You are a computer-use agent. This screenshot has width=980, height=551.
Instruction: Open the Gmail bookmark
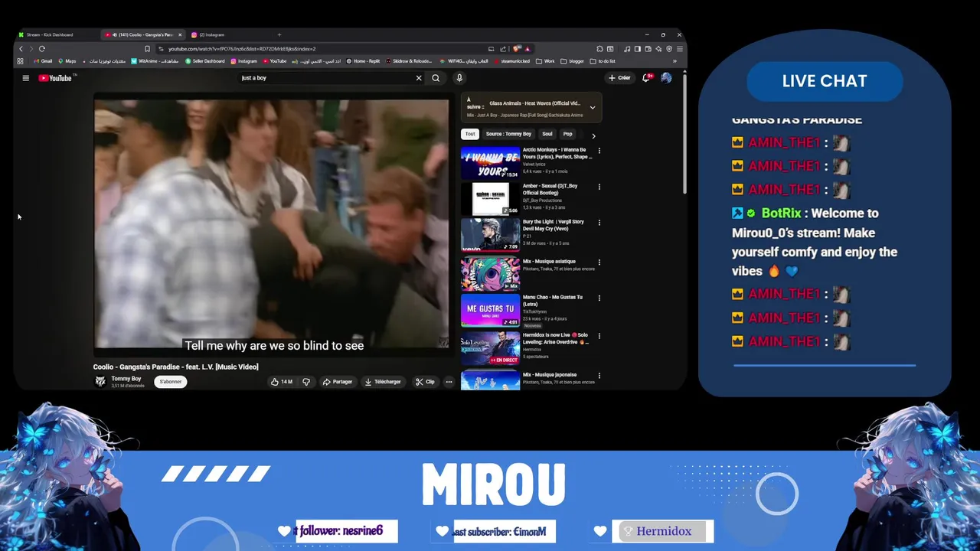43,61
